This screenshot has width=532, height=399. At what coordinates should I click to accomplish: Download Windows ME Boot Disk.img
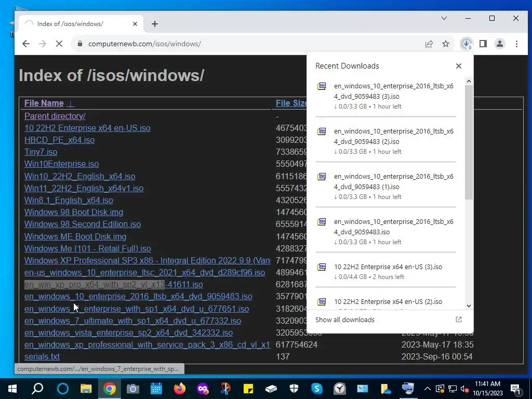point(75,236)
